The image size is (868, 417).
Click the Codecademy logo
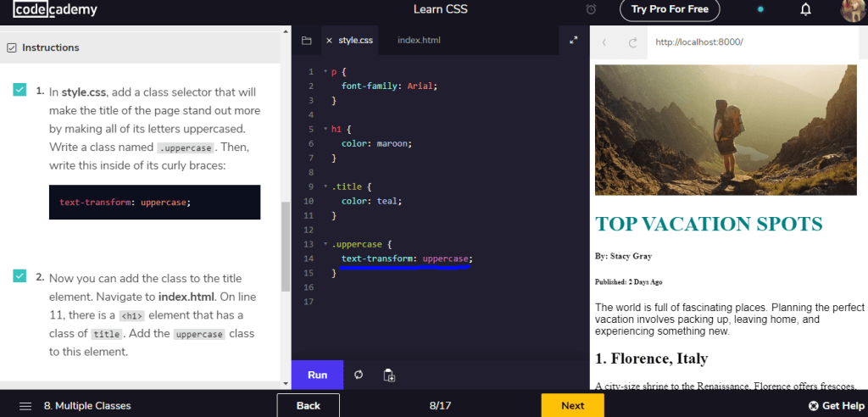55,10
